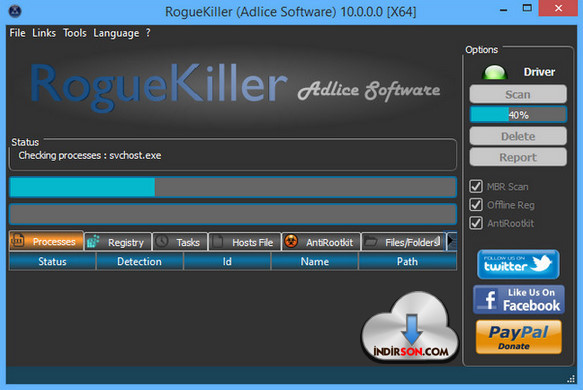Open the Tools menu

coord(75,33)
